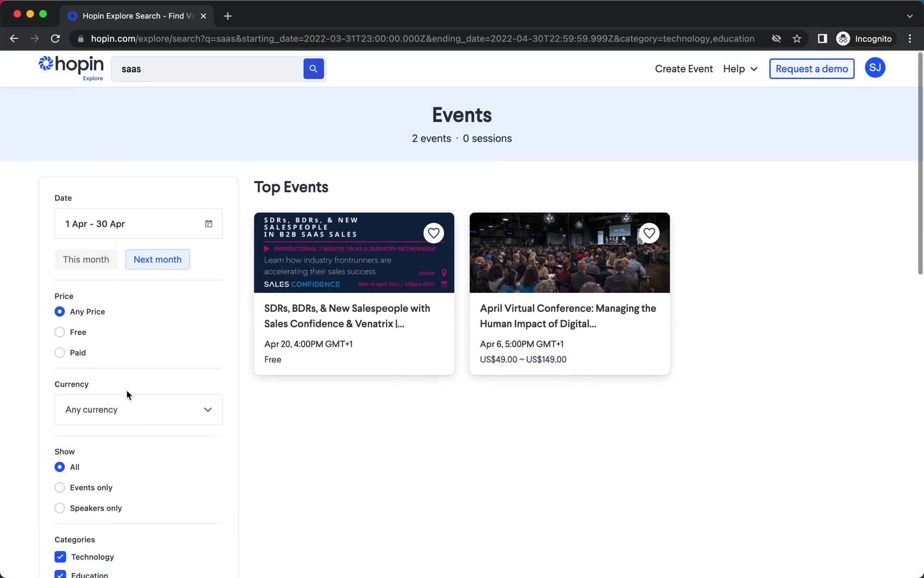
Task: Expand the Any currency dropdown
Action: coord(139,409)
